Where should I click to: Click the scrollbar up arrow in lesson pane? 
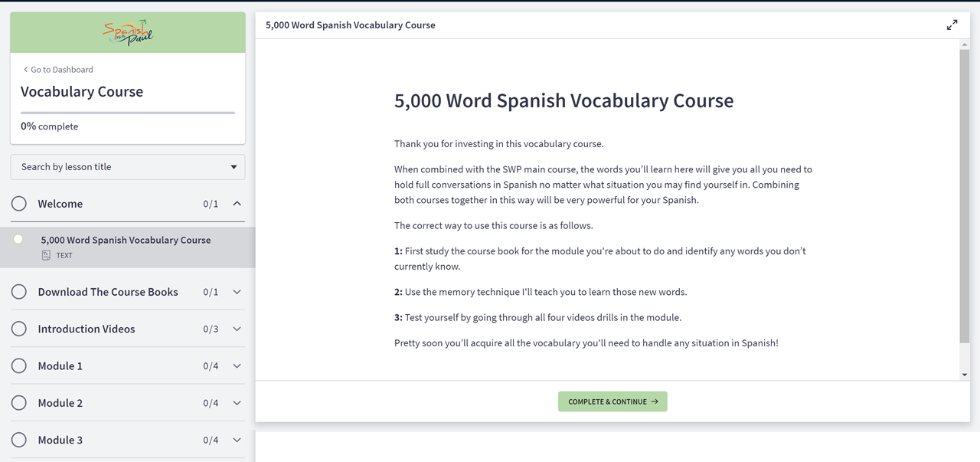tap(964, 45)
